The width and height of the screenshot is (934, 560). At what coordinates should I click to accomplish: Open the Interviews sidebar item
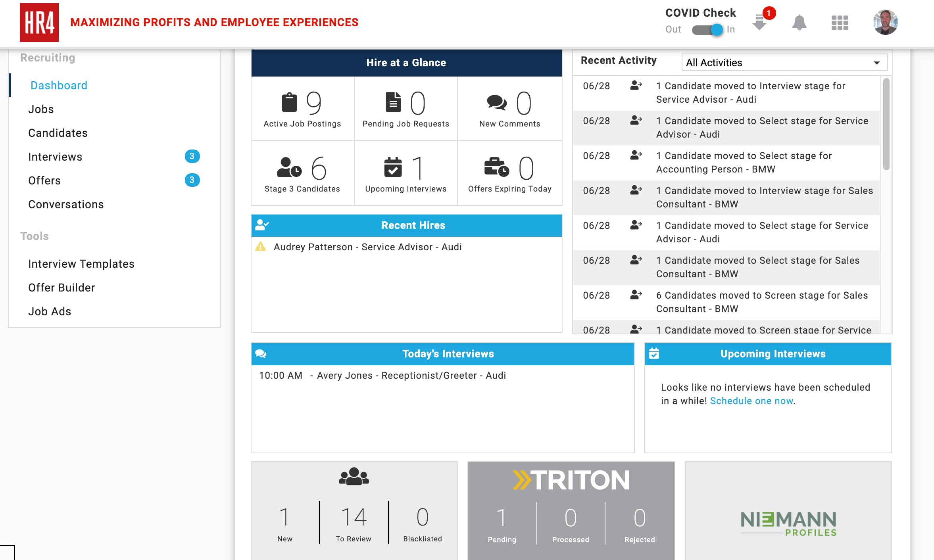tap(55, 157)
